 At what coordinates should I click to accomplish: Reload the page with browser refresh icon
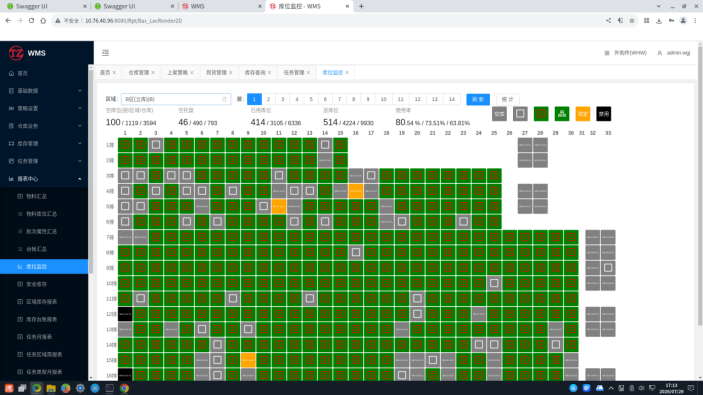31,21
